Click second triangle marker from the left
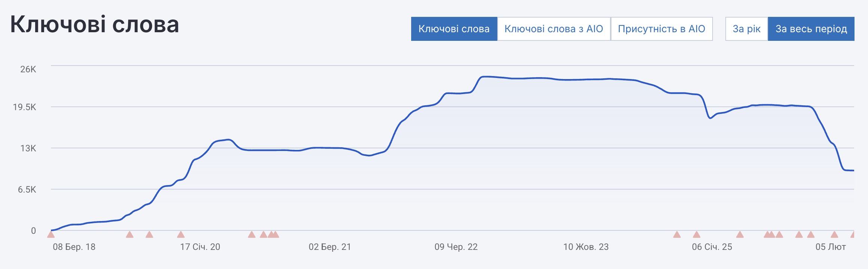Screen dimensions: 868x269 click(130, 235)
